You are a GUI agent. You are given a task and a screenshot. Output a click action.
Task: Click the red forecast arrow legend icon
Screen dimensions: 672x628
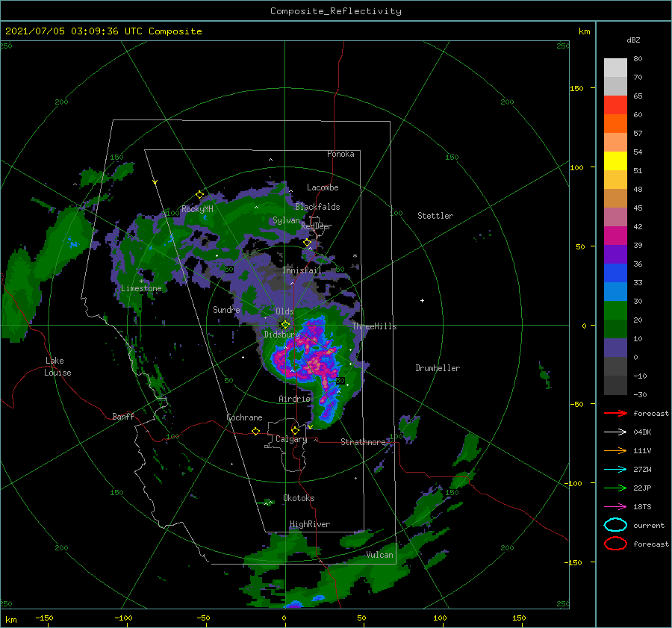click(615, 413)
